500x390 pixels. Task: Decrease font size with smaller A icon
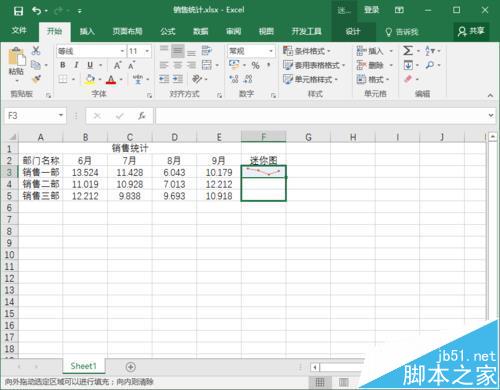(132, 65)
